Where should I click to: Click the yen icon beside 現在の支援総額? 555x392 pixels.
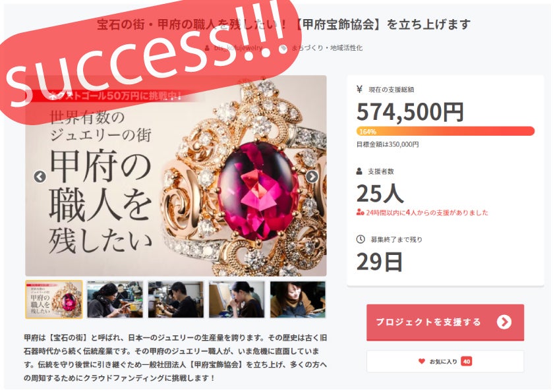tap(360, 89)
